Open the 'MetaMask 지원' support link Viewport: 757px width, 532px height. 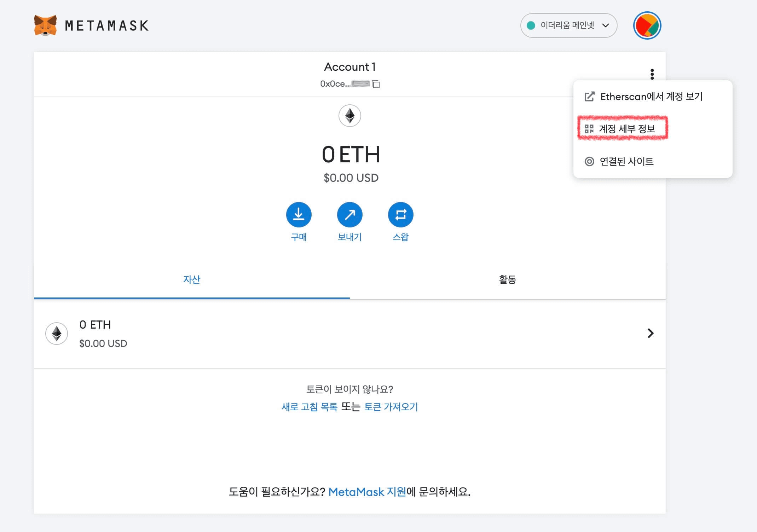coord(367,492)
